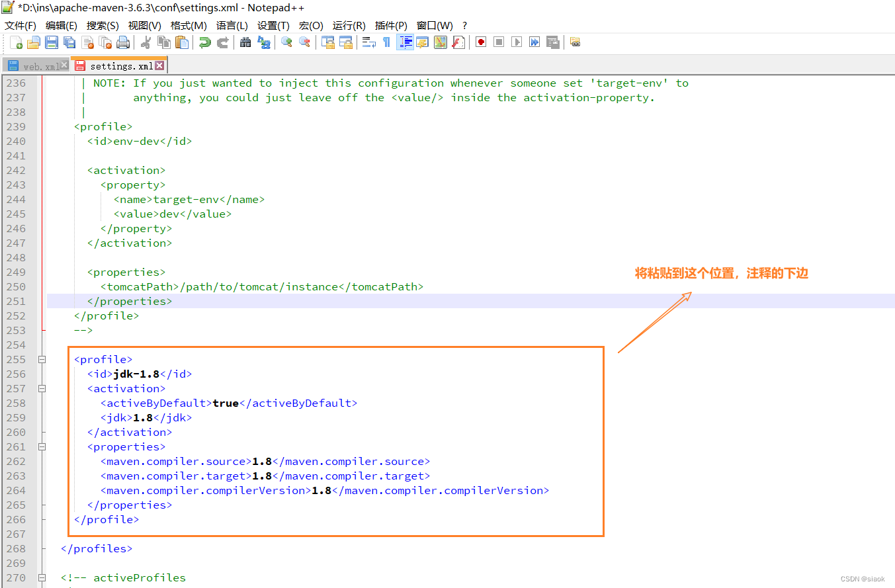The image size is (895, 588).
Task: Toggle the Function List icon
Action: (x=458, y=42)
